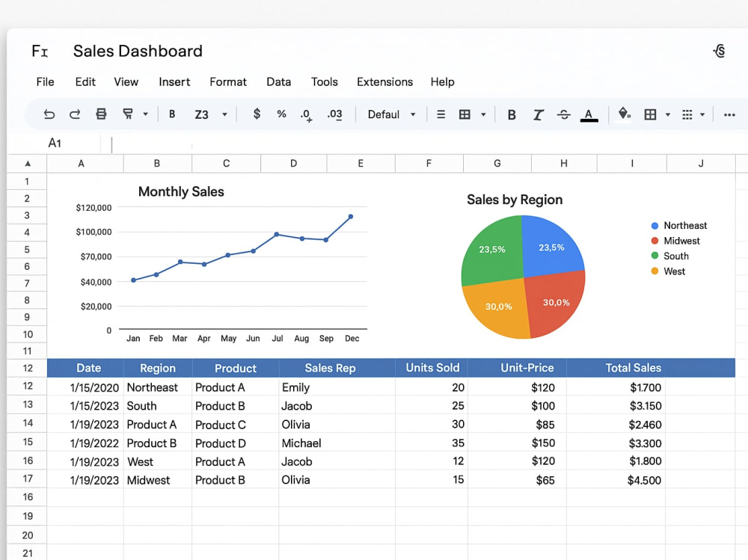This screenshot has height=560, width=748.
Task: Click the select-all triangle corner
Action: point(28,164)
